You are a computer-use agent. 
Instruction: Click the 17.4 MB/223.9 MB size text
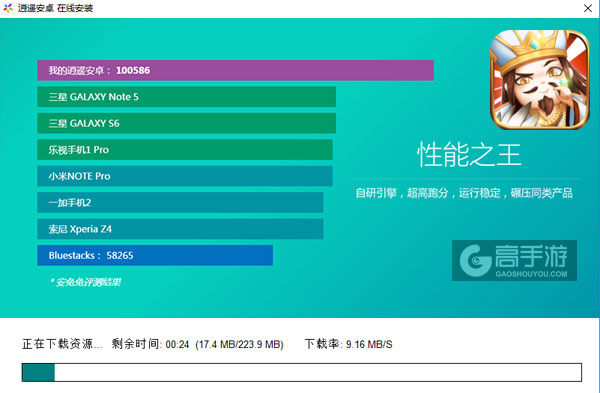239,344
